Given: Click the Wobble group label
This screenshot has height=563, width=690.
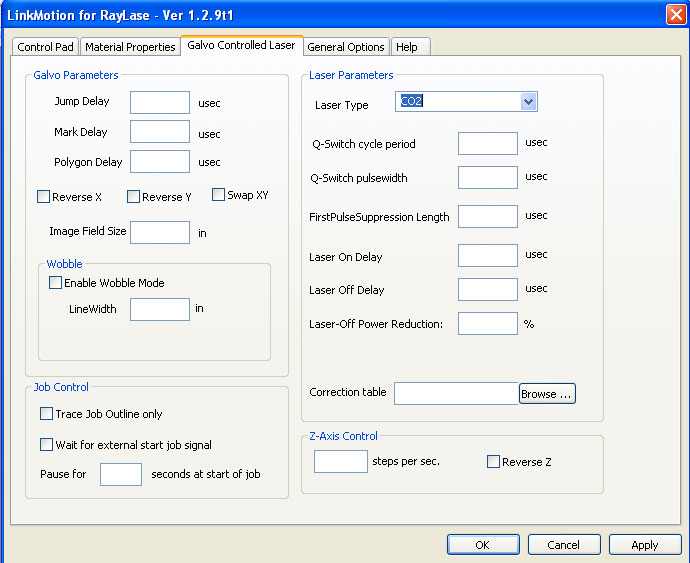Looking at the screenshot, I should [64, 264].
